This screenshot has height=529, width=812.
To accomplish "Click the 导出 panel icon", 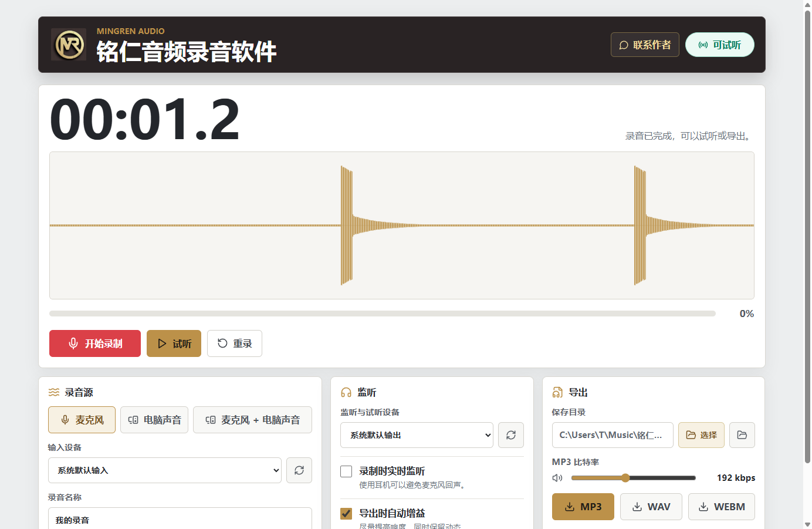I will (557, 392).
